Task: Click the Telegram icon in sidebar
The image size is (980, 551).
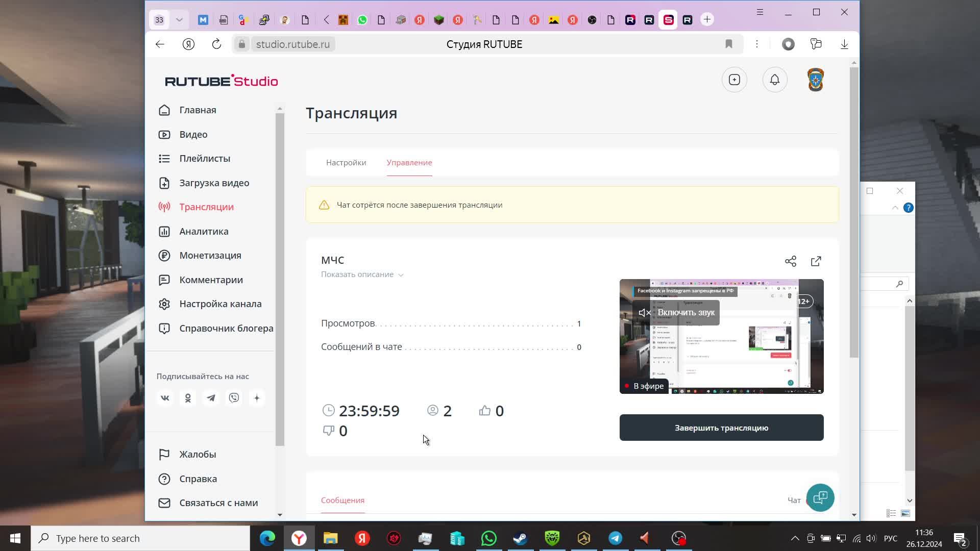Action: (x=211, y=398)
